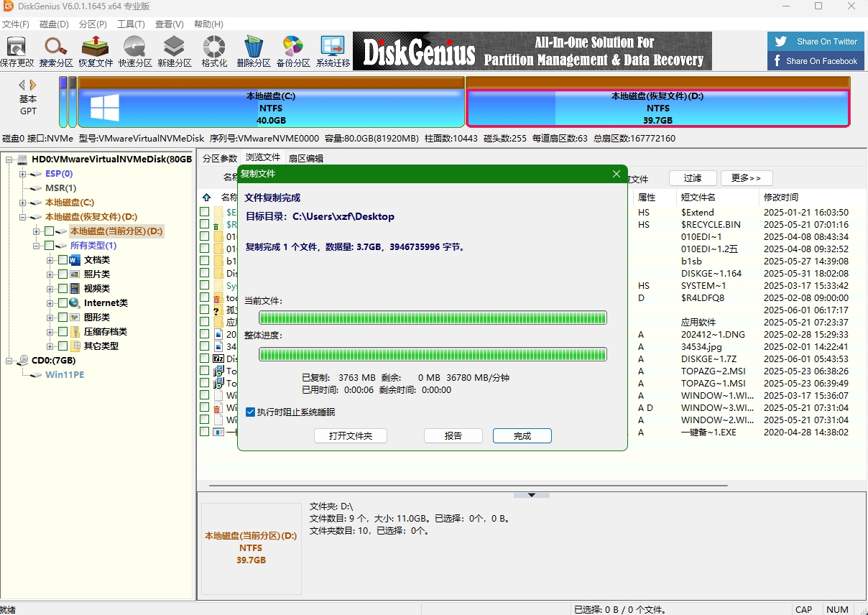
Task: Select the Quick Partition (快速分区) icon
Action: [135, 50]
